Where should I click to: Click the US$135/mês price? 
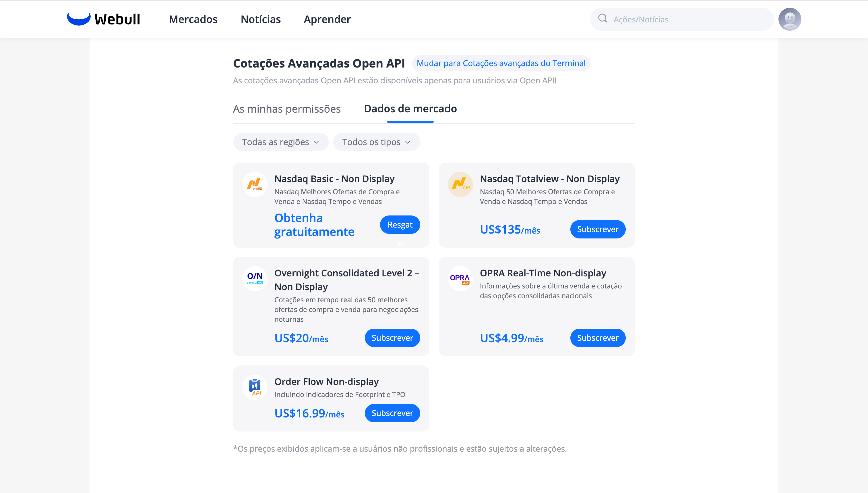point(510,230)
